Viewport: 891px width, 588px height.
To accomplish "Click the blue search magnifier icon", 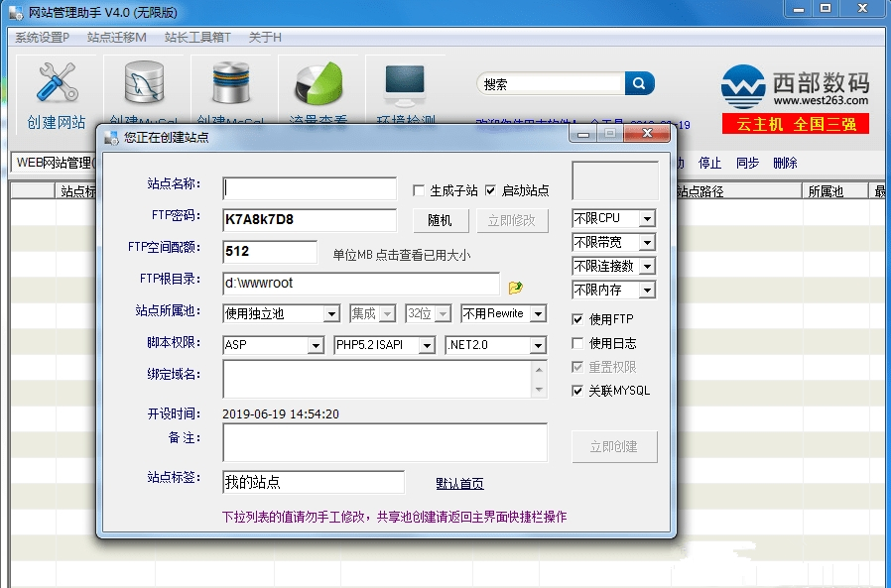I will click(639, 83).
